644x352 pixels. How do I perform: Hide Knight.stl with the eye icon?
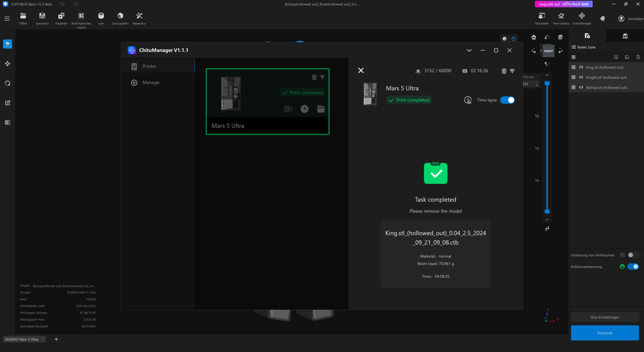pyautogui.click(x=581, y=77)
